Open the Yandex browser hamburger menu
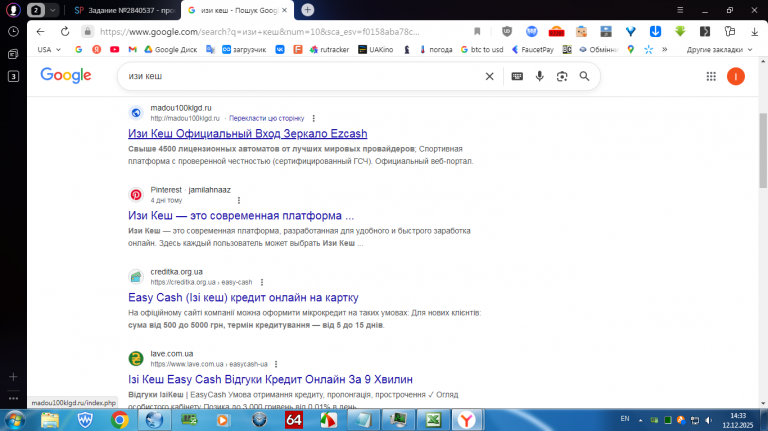 [680, 10]
